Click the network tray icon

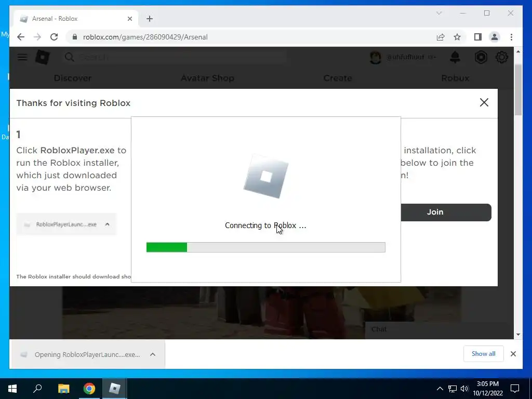pyautogui.click(x=453, y=389)
